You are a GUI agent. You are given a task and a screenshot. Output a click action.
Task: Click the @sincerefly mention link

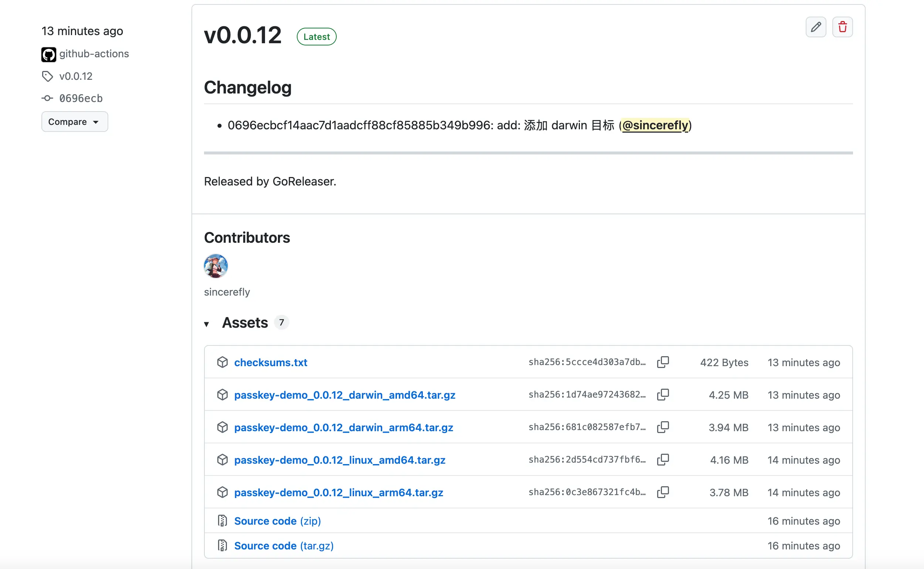tap(655, 125)
